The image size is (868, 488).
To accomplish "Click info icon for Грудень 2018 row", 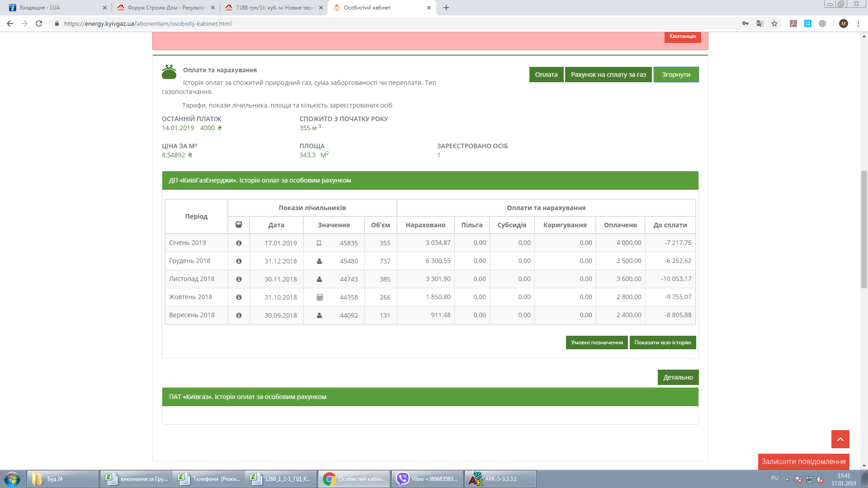I will point(239,261).
